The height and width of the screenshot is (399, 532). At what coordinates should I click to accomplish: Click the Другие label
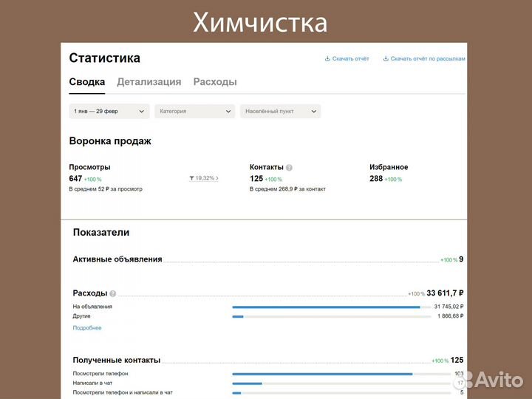[81, 316]
